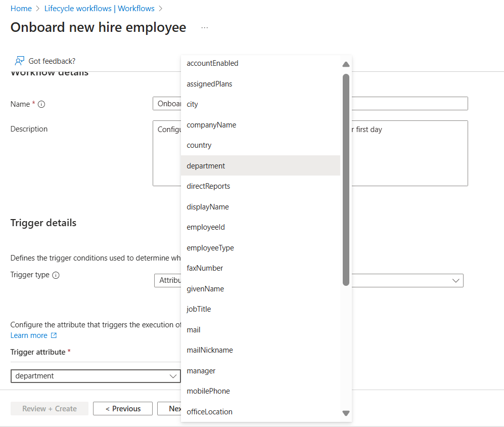Screen dimensions: 504x427
Task: Pick country from the attribute list
Action: pos(260,145)
